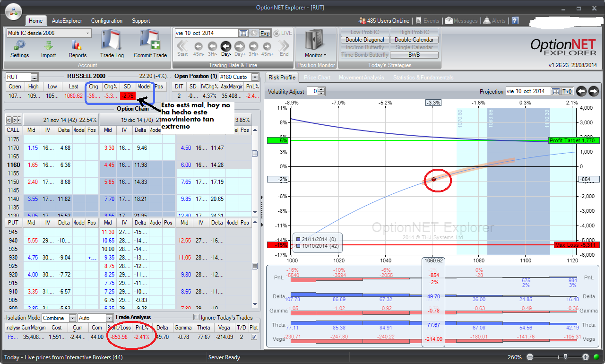Image resolution: width=605 pixels, height=364 pixels.
Task: Uncheck the Plot checkbox in Trade Analysis
Action: click(254, 337)
